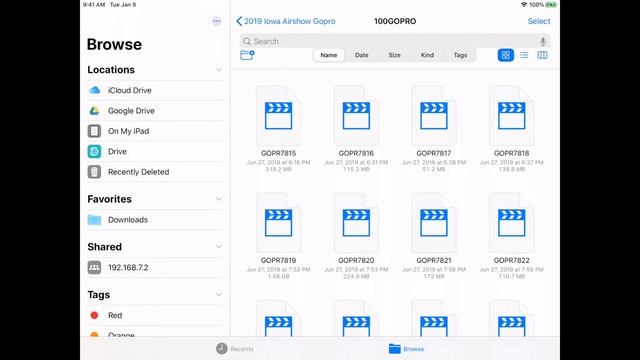Collapse the Locations section chevron
This screenshot has width=640, height=360.
[219, 70]
